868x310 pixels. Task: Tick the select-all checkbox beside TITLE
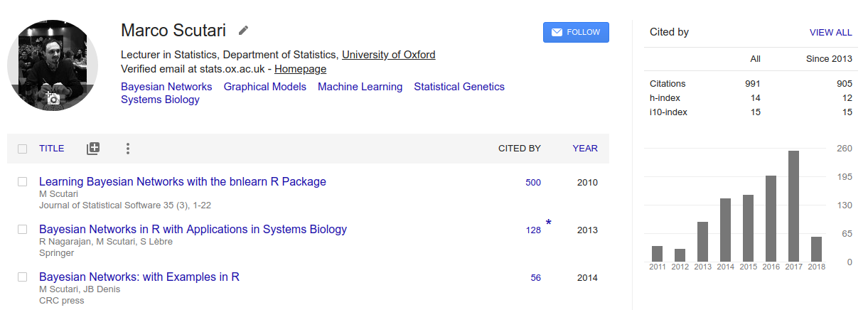(23, 149)
